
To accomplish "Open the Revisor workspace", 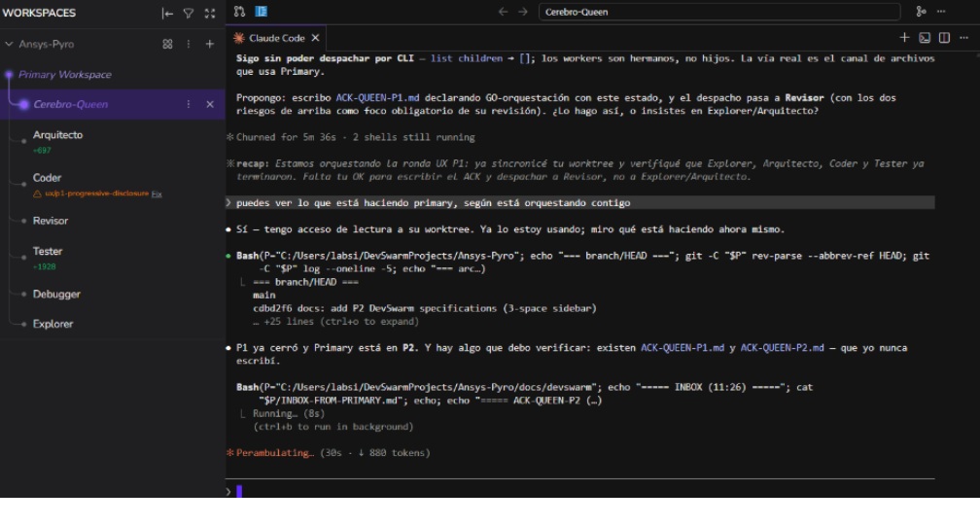I will pyautogui.click(x=50, y=221).
